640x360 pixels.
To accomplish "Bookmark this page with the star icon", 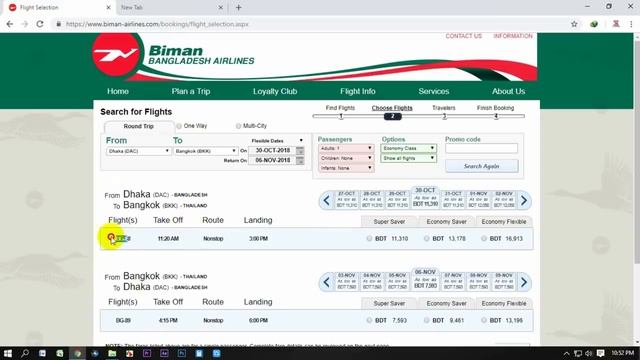I will tap(574, 24).
